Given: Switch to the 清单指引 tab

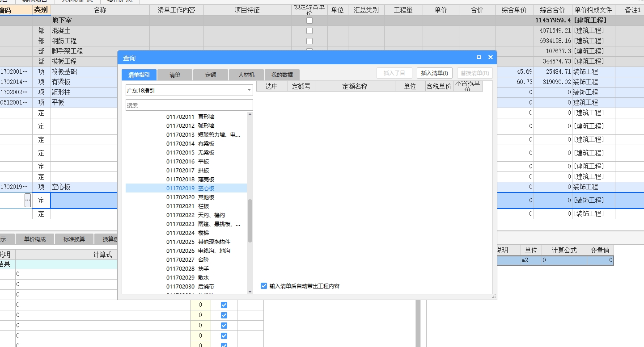Looking at the screenshot, I should [139, 75].
